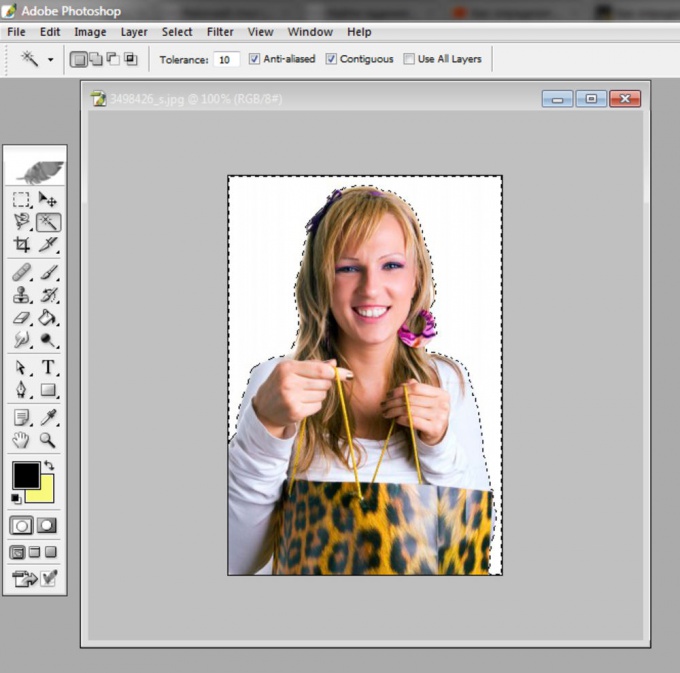
Task: Open the Magic Wand tool preset dropdown arrow
Action: (51, 59)
